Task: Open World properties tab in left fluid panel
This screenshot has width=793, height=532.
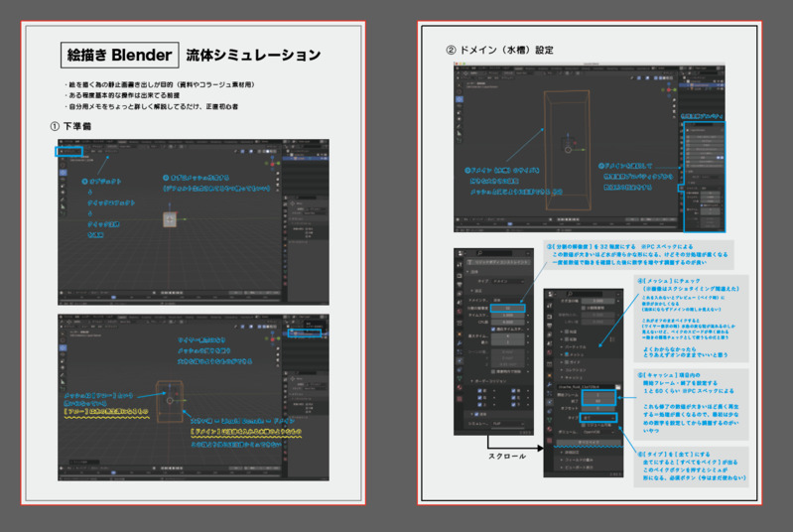Action: [460, 311]
